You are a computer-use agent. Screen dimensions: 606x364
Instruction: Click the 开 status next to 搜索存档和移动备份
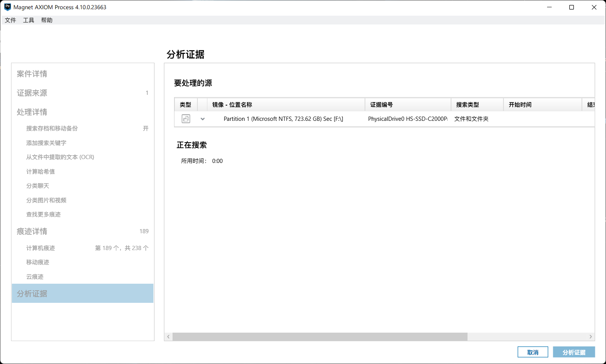[146, 128]
